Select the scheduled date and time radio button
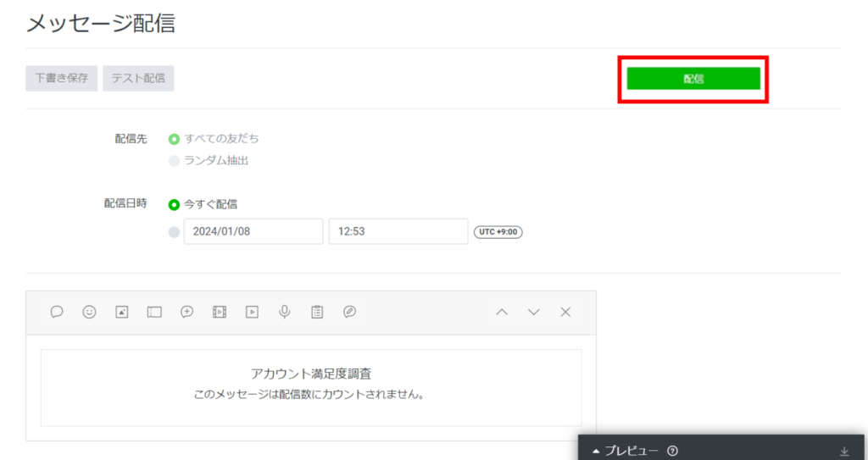 [175, 231]
